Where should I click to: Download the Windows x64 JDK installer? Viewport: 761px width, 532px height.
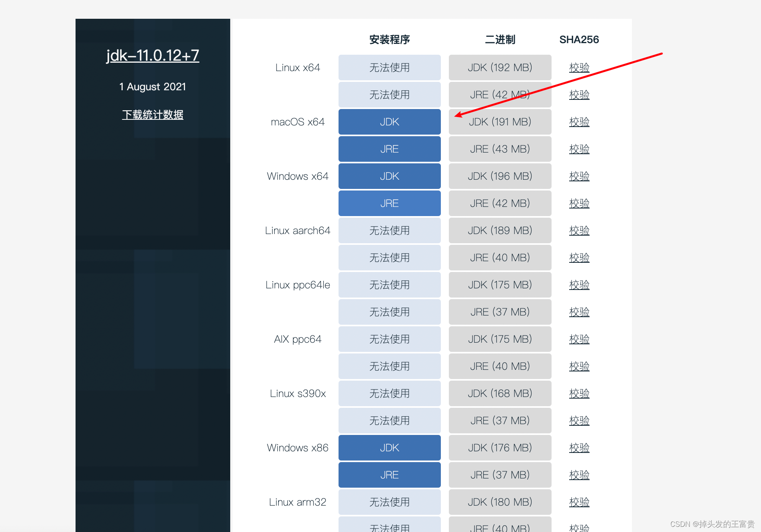click(x=389, y=176)
